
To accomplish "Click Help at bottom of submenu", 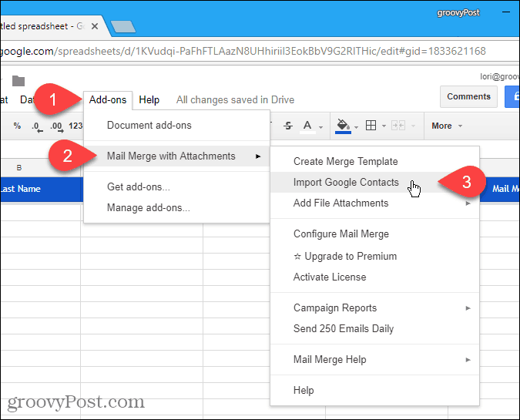I will pyautogui.click(x=374, y=391).
